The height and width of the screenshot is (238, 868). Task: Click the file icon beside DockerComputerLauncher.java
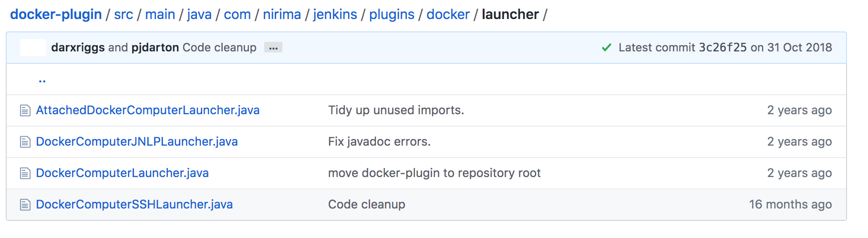click(x=25, y=174)
